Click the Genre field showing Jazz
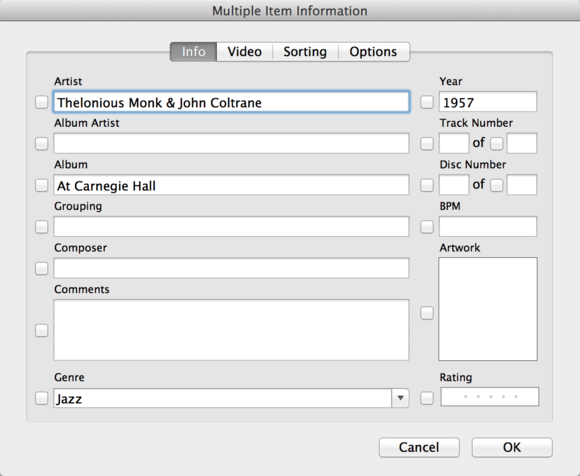The width and height of the screenshot is (580, 476). (223, 398)
